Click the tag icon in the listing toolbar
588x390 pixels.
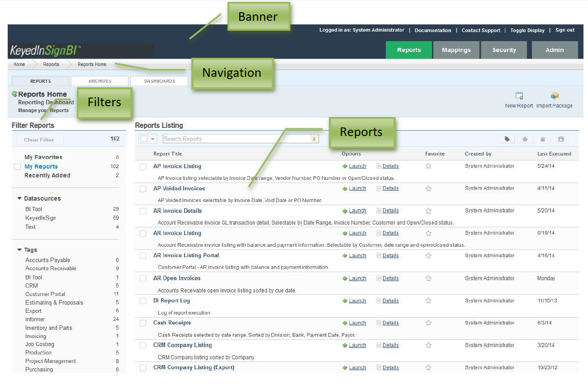tap(507, 139)
